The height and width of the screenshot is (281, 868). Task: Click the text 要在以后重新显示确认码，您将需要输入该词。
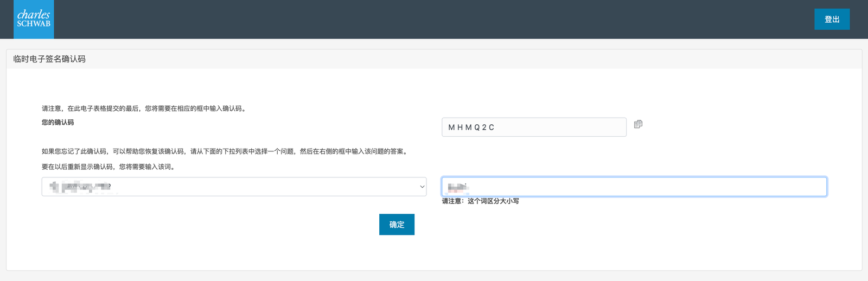[x=110, y=167]
